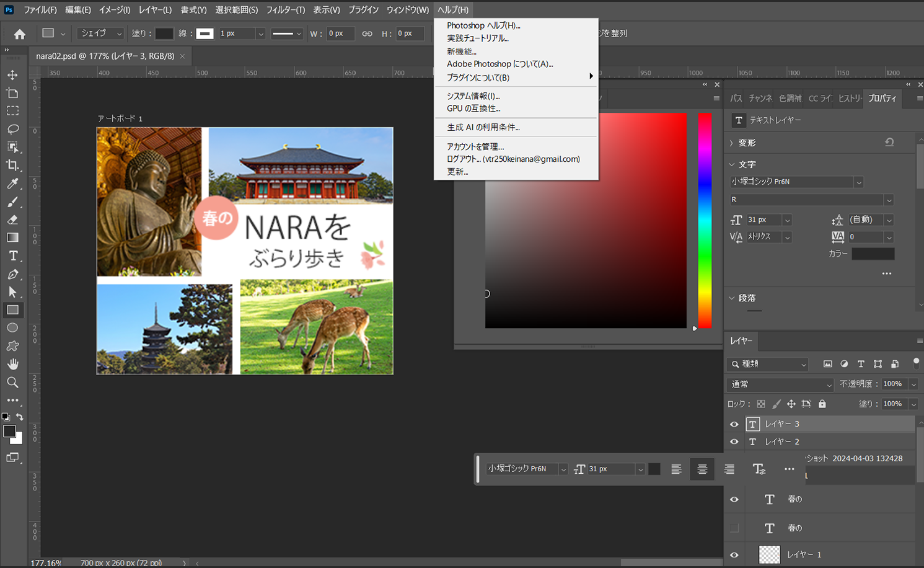Select the Eyedropper tool
Screen dimensions: 924x568
pos(12,184)
